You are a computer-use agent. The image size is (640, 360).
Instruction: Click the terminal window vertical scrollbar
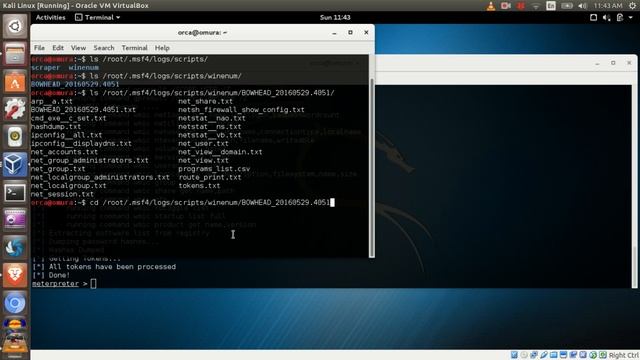point(371,167)
